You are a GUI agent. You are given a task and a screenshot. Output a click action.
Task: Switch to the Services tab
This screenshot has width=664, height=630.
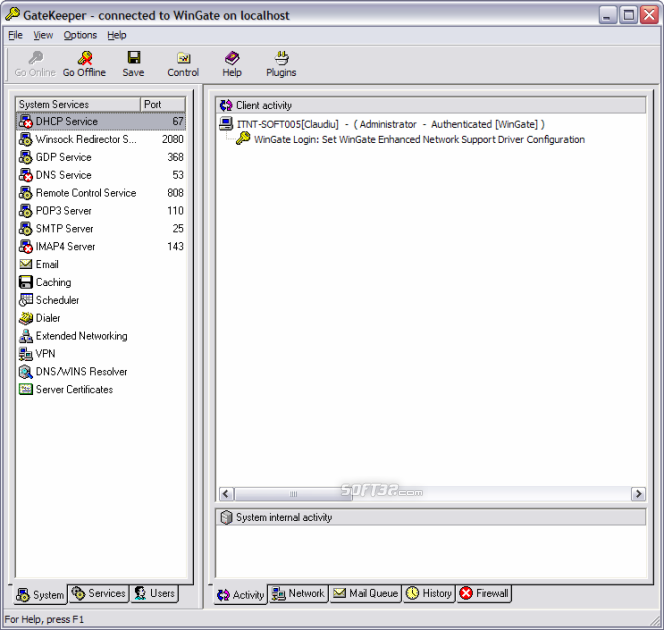click(x=99, y=593)
